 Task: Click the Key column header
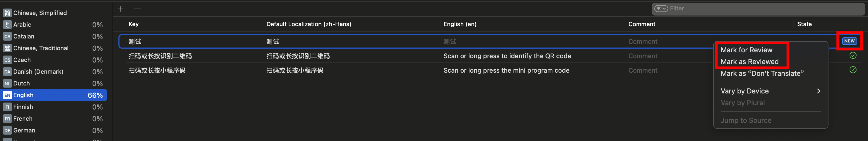[x=133, y=24]
